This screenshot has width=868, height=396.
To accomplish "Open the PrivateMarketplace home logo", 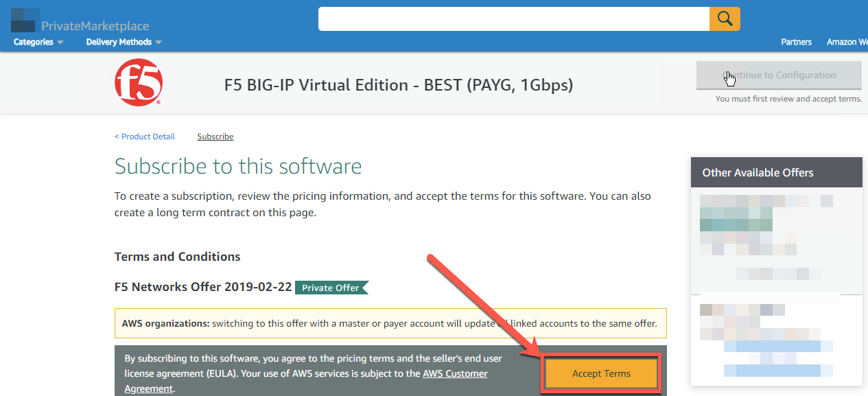I will (80, 21).
